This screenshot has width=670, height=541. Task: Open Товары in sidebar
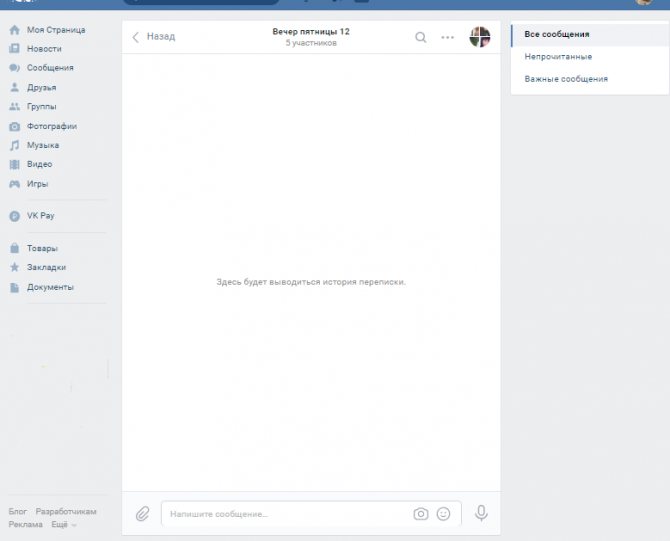[x=42, y=248]
